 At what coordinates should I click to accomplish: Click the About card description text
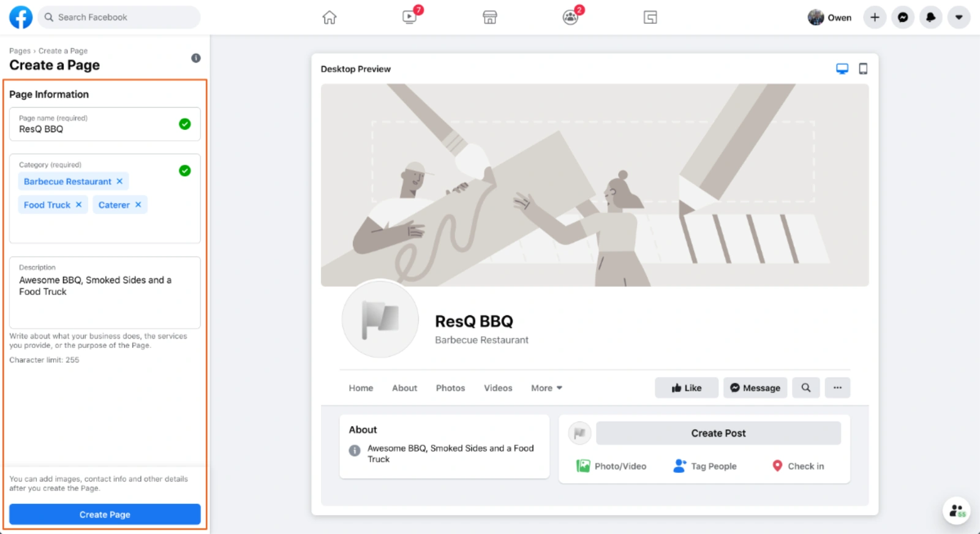450,454
